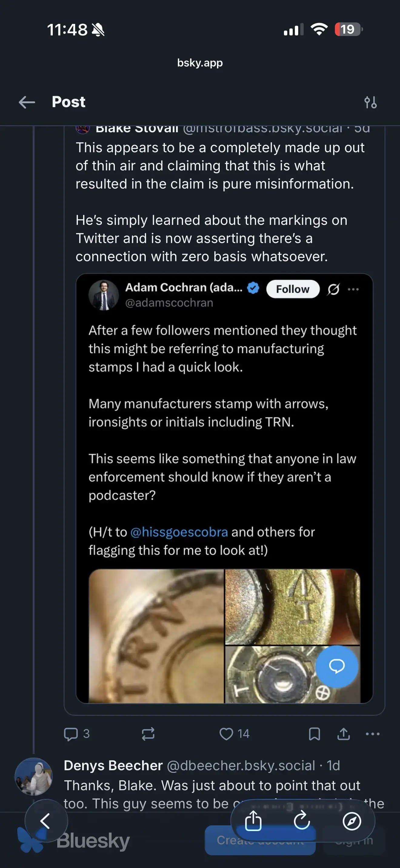Viewport: 400px width, 868px height.
Task: Tap the back arrow next to Post
Action: 27,102
